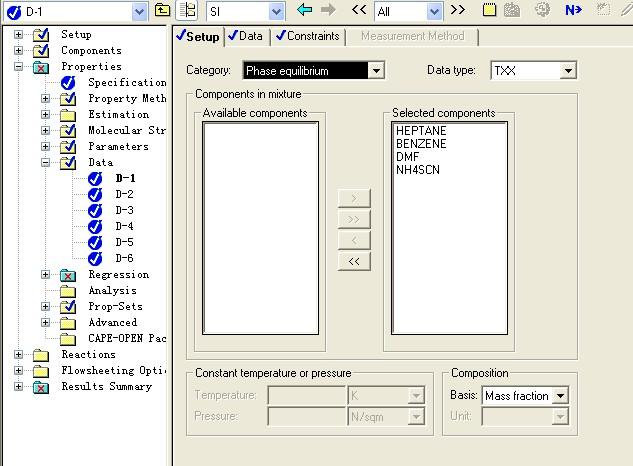Open the D-1 object name dropdown
The image size is (633, 466).
click(139, 12)
